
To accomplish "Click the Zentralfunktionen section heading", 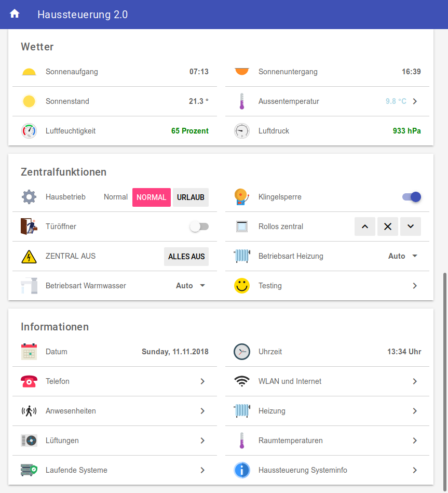I will (63, 172).
